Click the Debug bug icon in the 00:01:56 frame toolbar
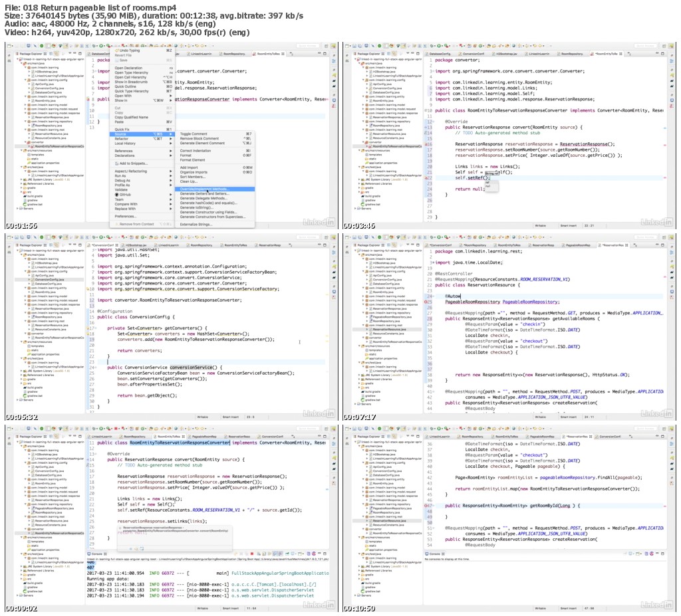 (x=94, y=46)
